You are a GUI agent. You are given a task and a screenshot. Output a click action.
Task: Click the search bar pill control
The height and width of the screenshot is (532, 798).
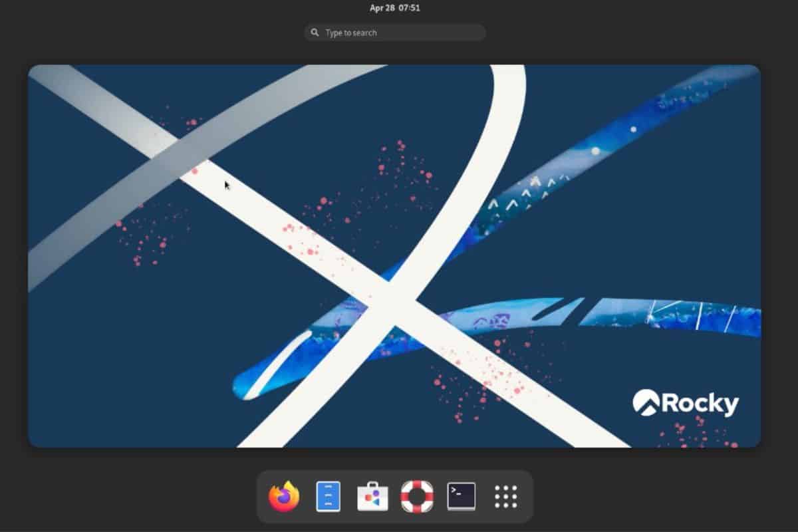coord(394,32)
